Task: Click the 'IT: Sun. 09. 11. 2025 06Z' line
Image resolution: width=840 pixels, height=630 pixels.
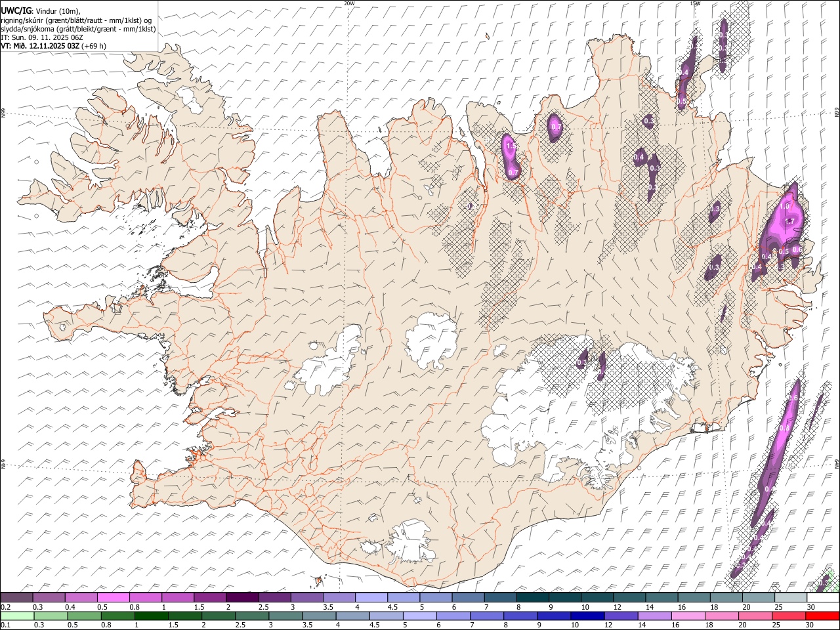Action: pos(41,37)
